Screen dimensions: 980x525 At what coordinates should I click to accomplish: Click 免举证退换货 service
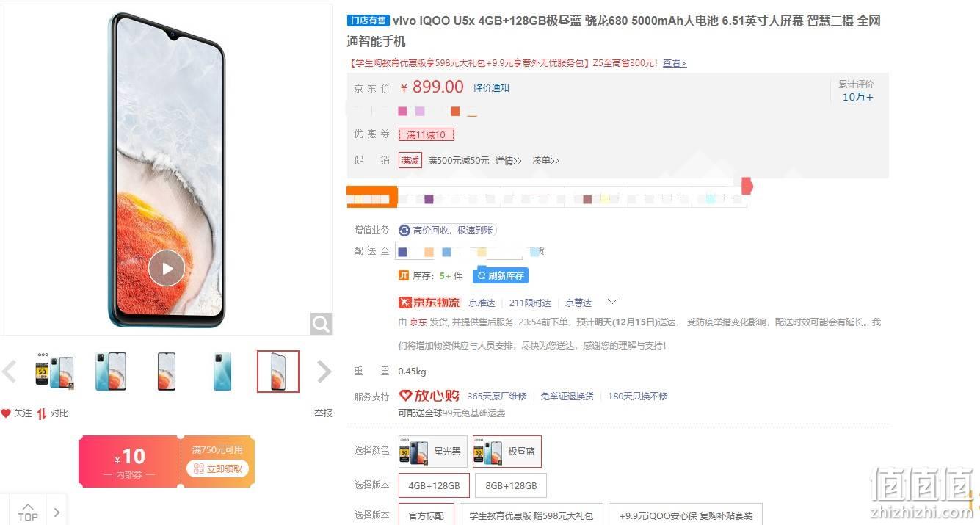click(567, 396)
